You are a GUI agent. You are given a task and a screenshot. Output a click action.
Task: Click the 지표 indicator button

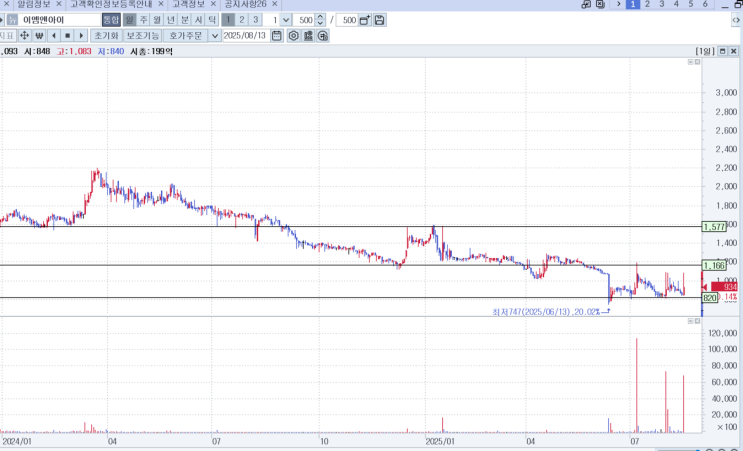(8, 36)
